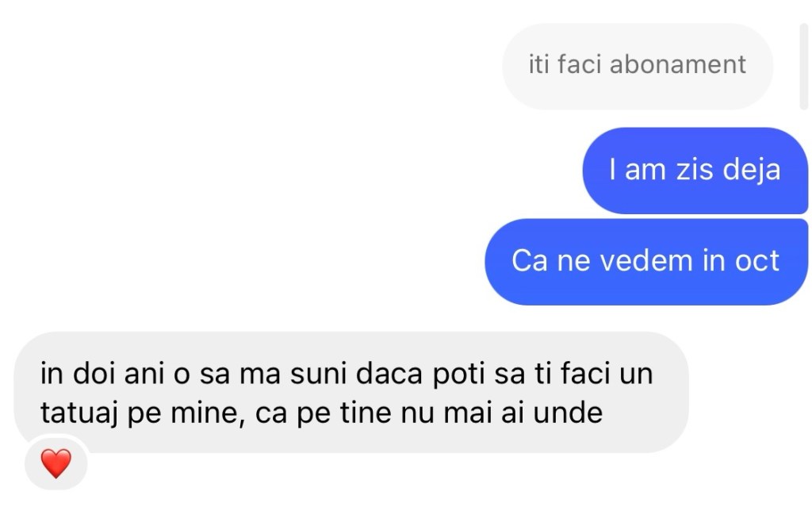Open reactions on the tattoo message

coord(56,463)
